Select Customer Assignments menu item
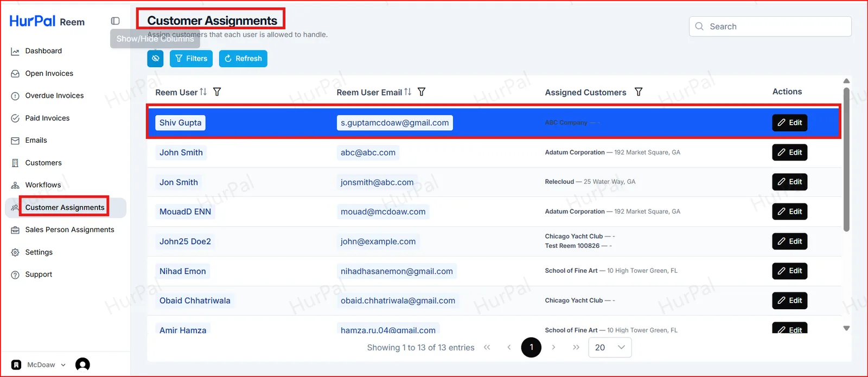868x377 pixels. tap(65, 207)
